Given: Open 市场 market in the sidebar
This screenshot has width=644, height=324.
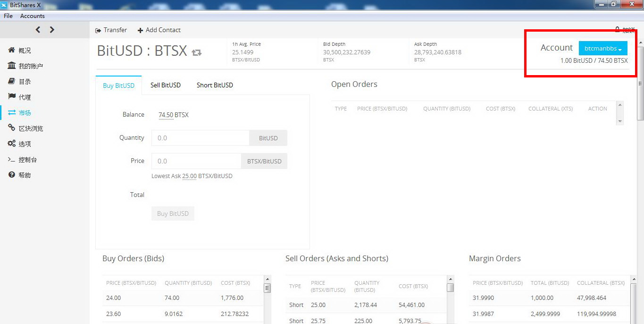Looking at the screenshot, I should click(25, 113).
